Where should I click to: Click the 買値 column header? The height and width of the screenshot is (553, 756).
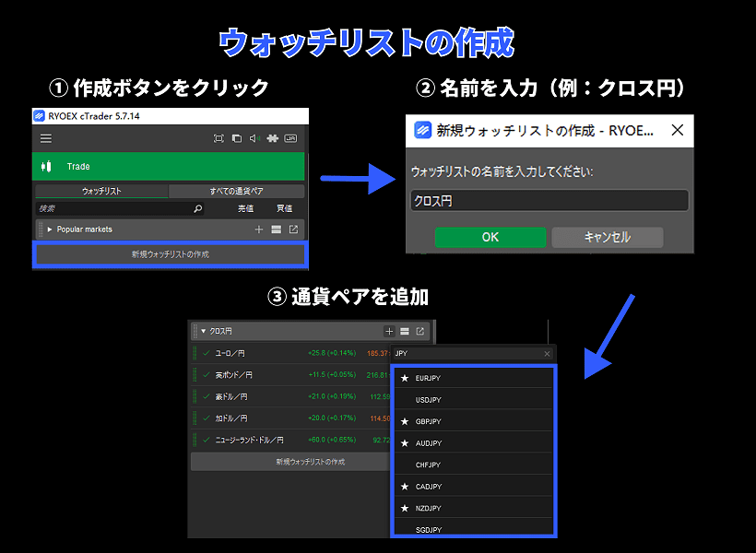point(285,209)
